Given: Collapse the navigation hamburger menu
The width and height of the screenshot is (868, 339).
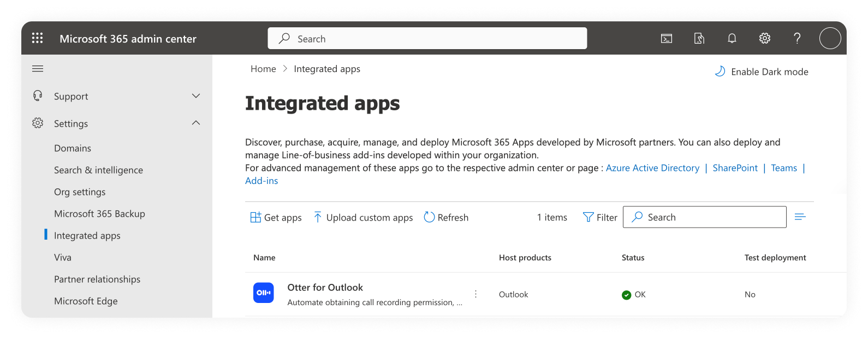Looking at the screenshot, I should click(38, 69).
